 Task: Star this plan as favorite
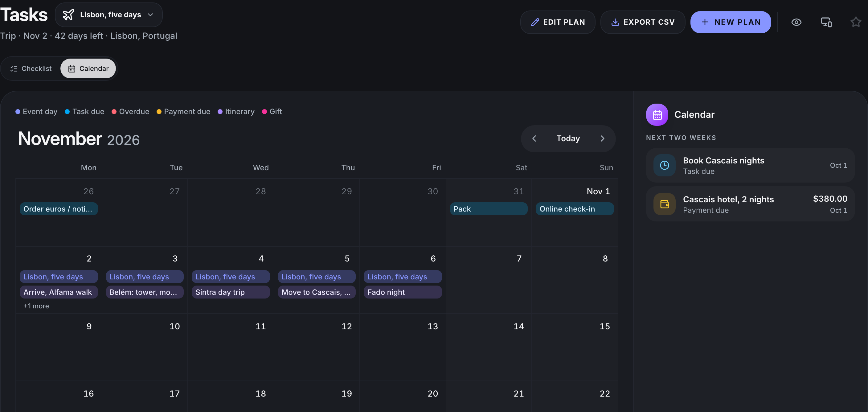(856, 22)
